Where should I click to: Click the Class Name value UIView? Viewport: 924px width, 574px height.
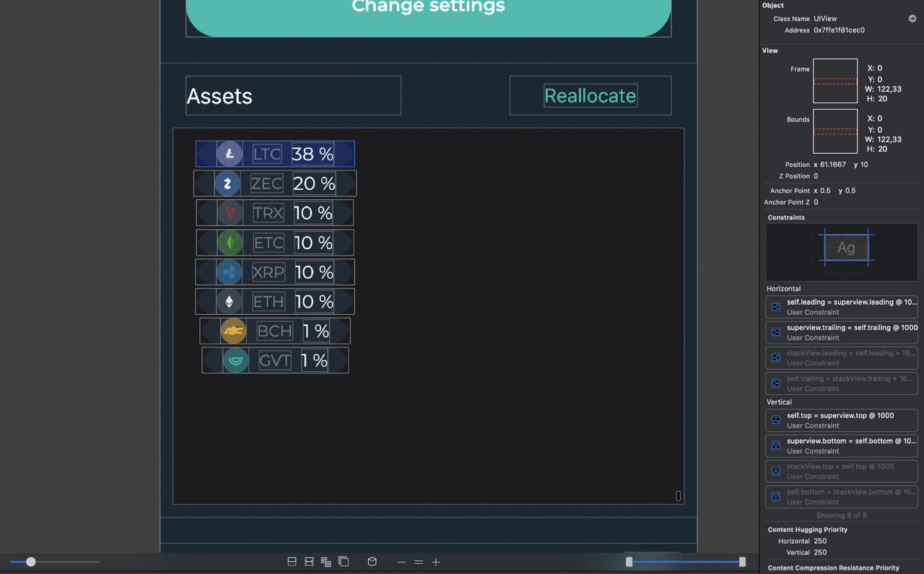pyautogui.click(x=825, y=19)
